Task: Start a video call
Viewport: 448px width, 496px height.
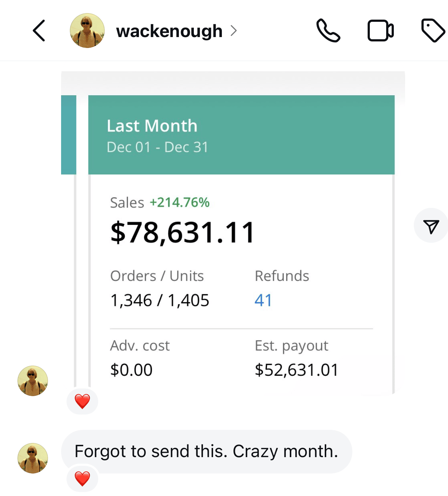Action: coord(380,31)
